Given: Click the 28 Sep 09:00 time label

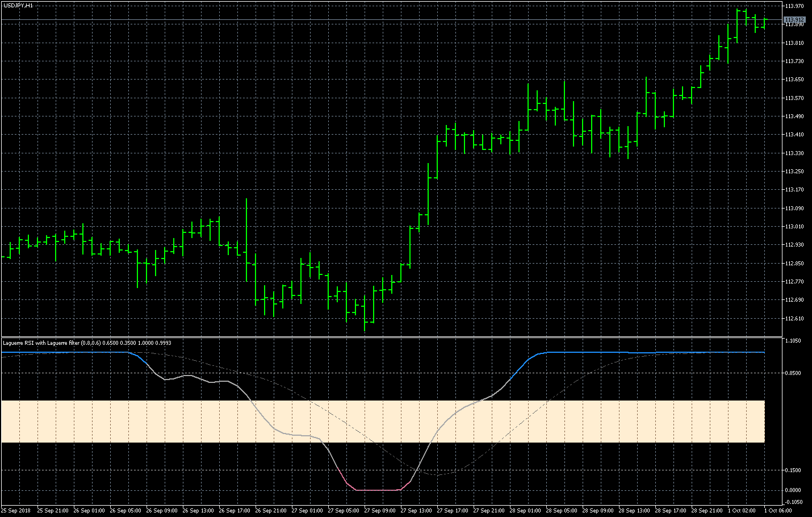Looking at the screenshot, I should [x=598, y=511].
